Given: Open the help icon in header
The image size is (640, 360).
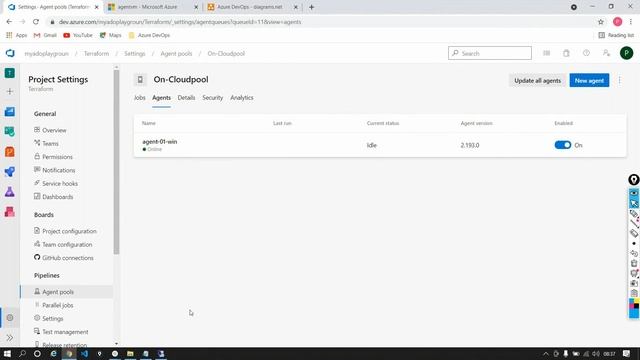Looking at the screenshot, I should tap(586, 53).
